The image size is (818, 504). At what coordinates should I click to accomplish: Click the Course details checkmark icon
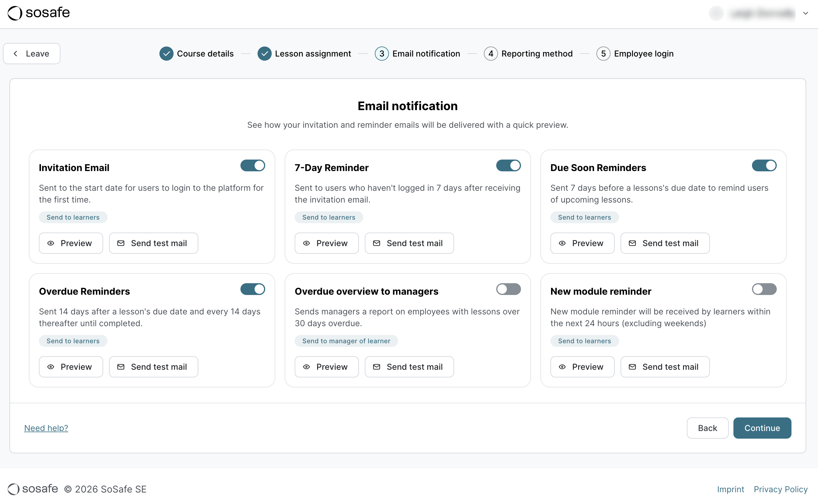click(166, 54)
